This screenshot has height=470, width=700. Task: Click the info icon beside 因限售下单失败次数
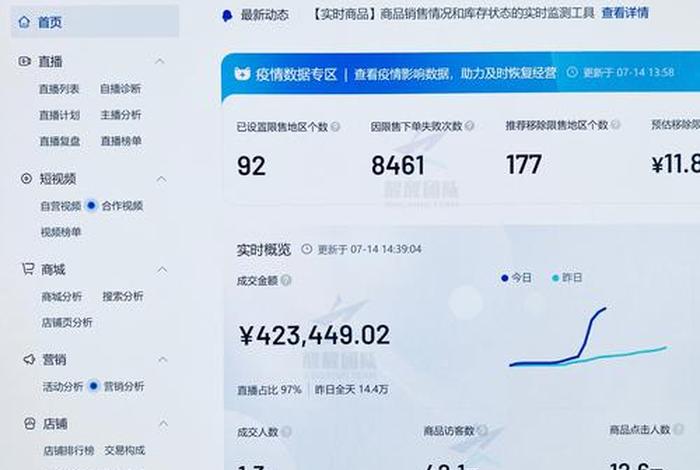click(469, 127)
